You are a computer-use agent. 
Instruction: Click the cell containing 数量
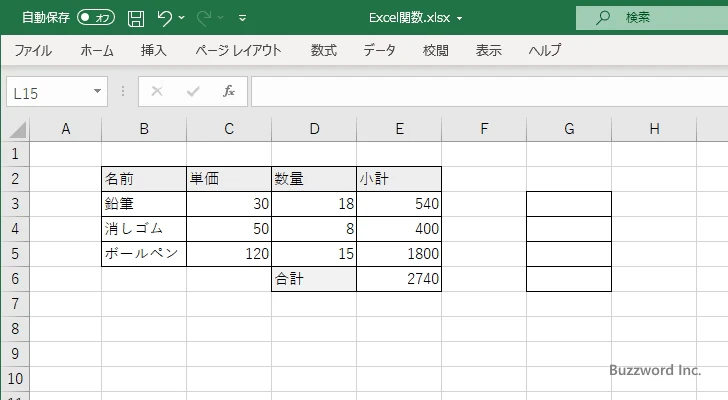click(314, 179)
